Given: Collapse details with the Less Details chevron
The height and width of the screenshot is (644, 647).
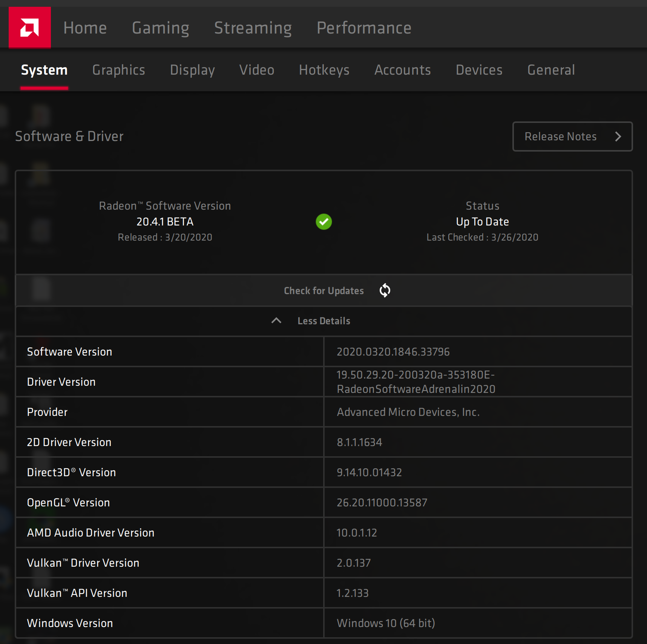Looking at the screenshot, I should click(x=276, y=320).
